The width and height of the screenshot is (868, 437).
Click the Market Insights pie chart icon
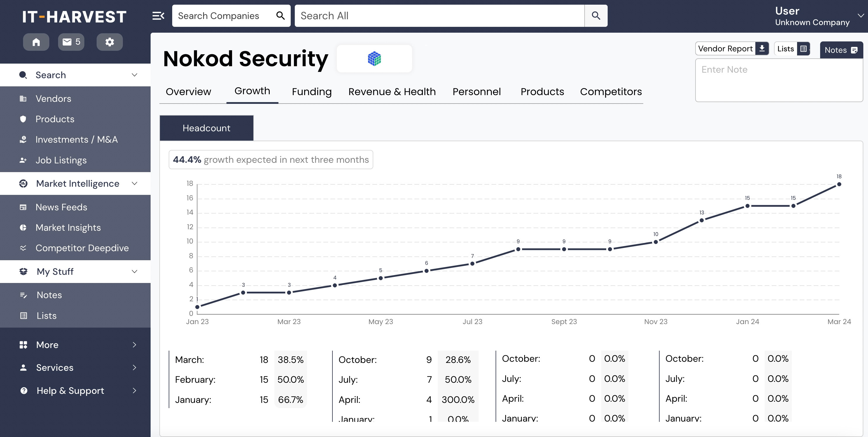click(x=23, y=228)
